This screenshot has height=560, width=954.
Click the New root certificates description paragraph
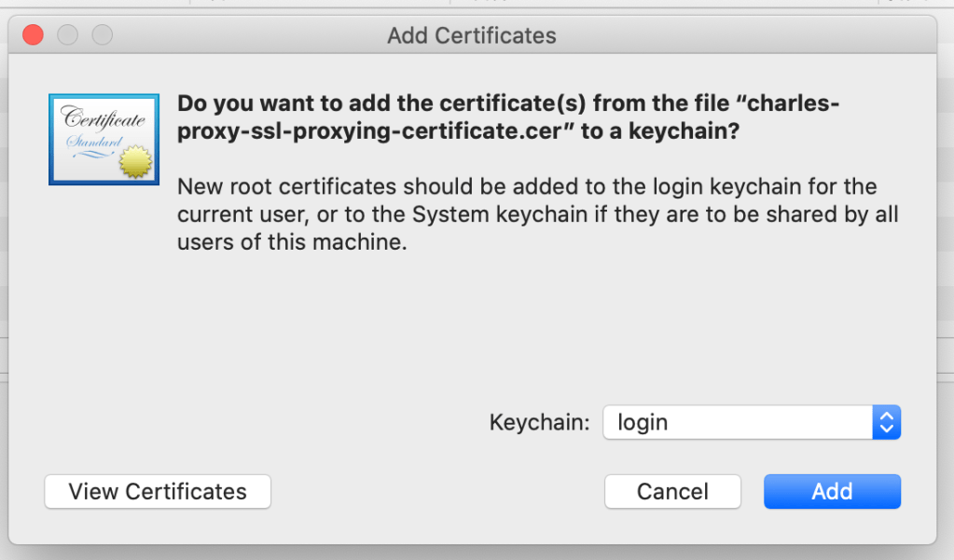pyautogui.click(x=536, y=215)
